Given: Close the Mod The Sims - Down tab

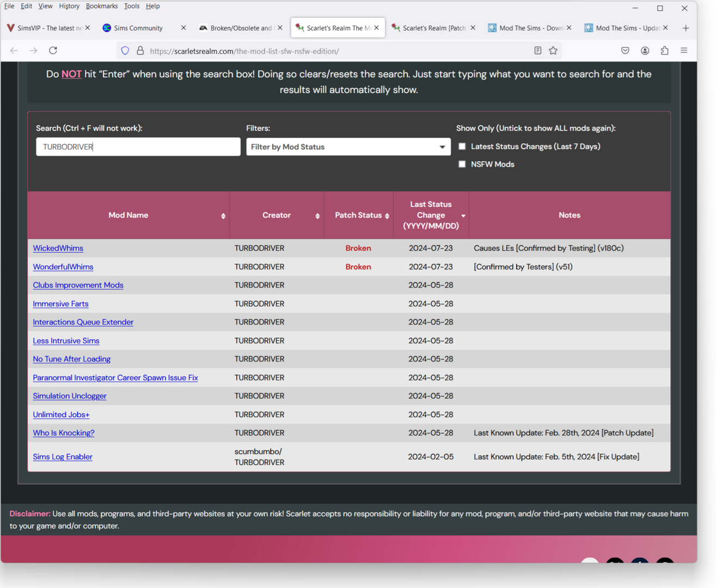Looking at the screenshot, I should click(569, 28).
